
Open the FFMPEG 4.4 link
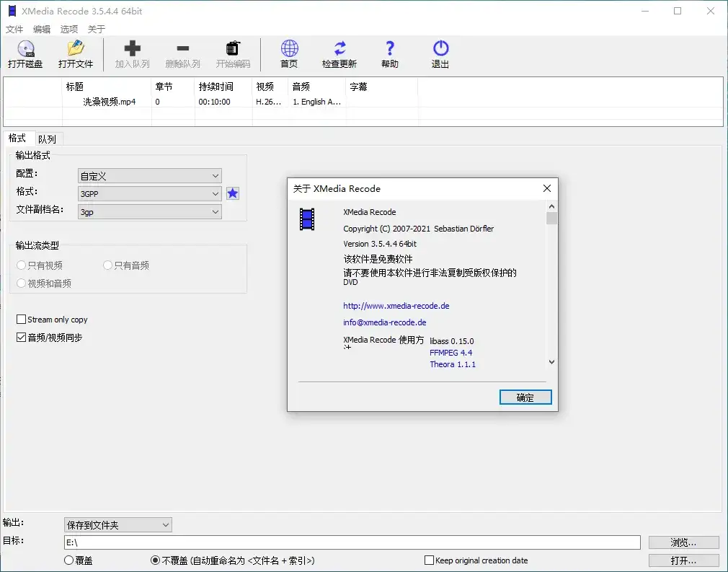point(450,353)
